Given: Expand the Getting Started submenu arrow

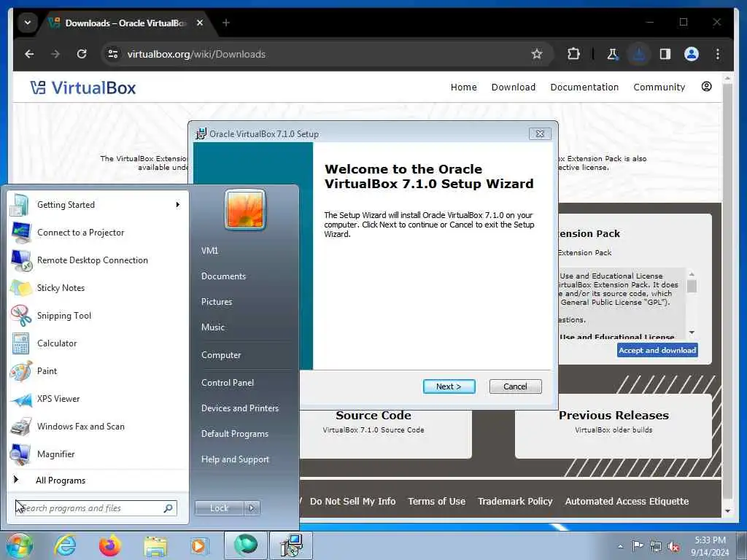Looking at the screenshot, I should click(x=178, y=205).
